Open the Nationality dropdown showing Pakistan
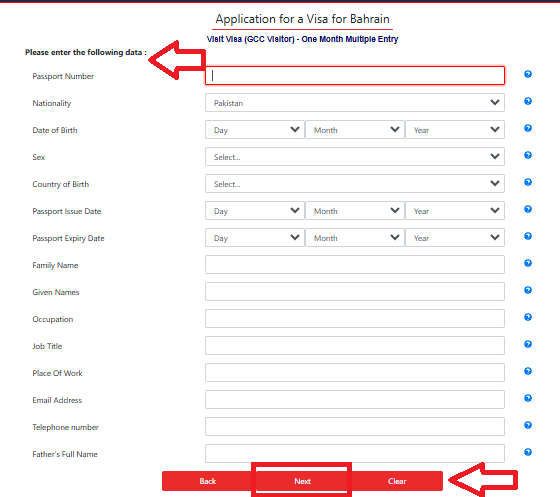Viewport: 560px width, 497px height. (x=355, y=103)
